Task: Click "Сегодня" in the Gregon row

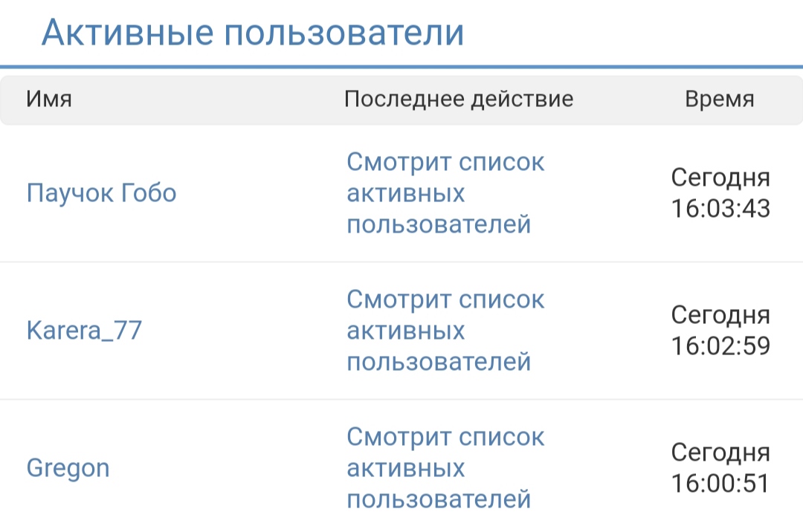Action: tap(720, 452)
